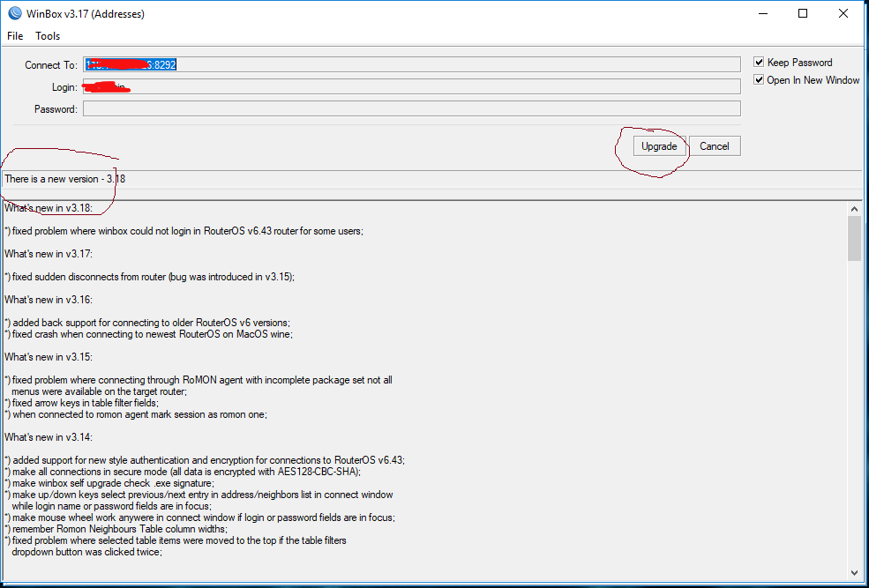Click the "What's new in v3.14:" heading
Screen dimensions: 869x588
coord(49,437)
